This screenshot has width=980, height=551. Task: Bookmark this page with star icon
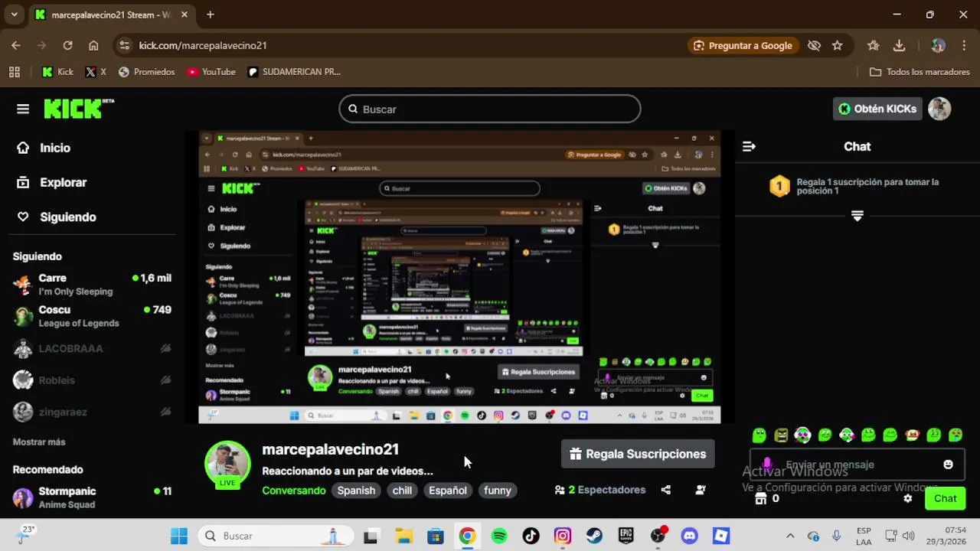coord(838,45)
